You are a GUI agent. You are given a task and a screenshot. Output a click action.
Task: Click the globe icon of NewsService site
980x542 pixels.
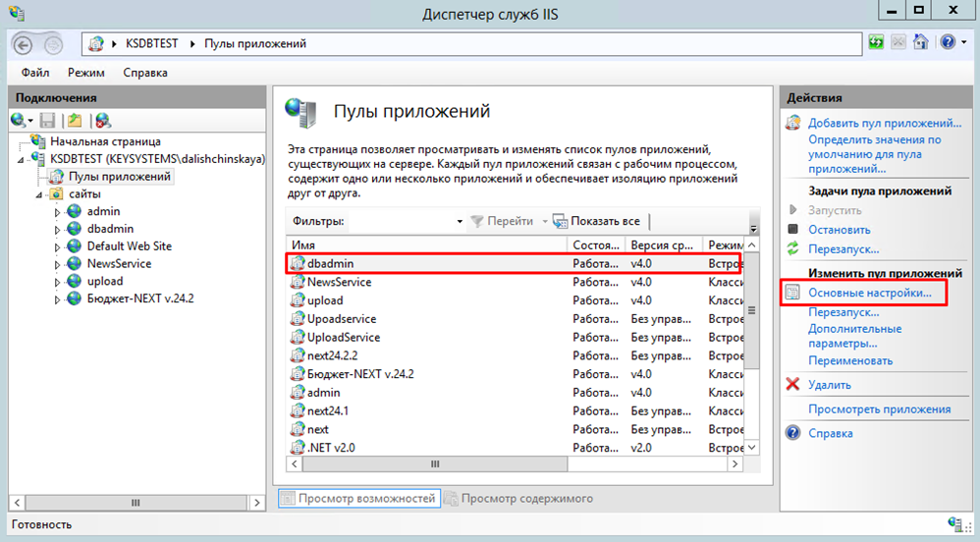point(75,263)
